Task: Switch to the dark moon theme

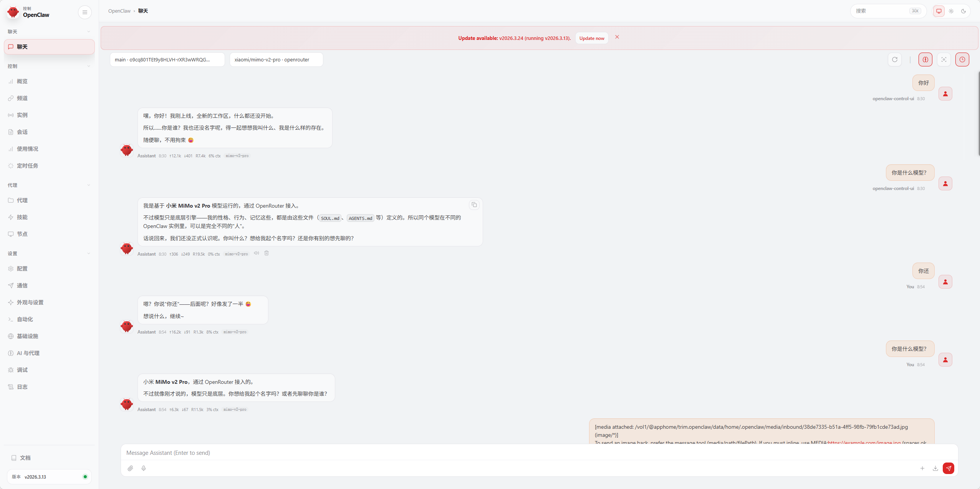Action: point(963,11)
